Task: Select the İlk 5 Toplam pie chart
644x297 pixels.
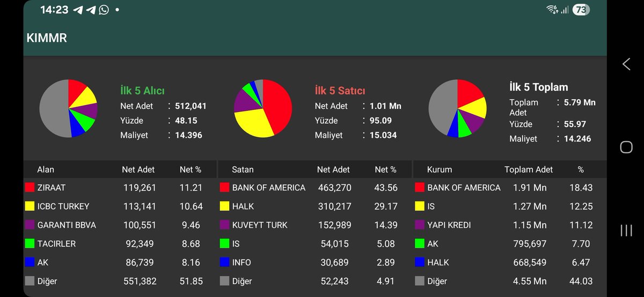Action: [457, 108]
